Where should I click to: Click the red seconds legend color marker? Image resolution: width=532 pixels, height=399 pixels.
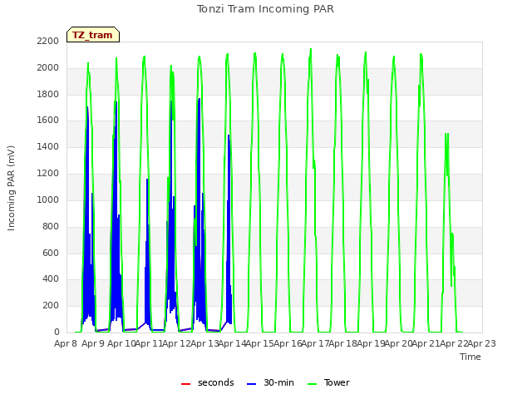[x=185, y=384]
